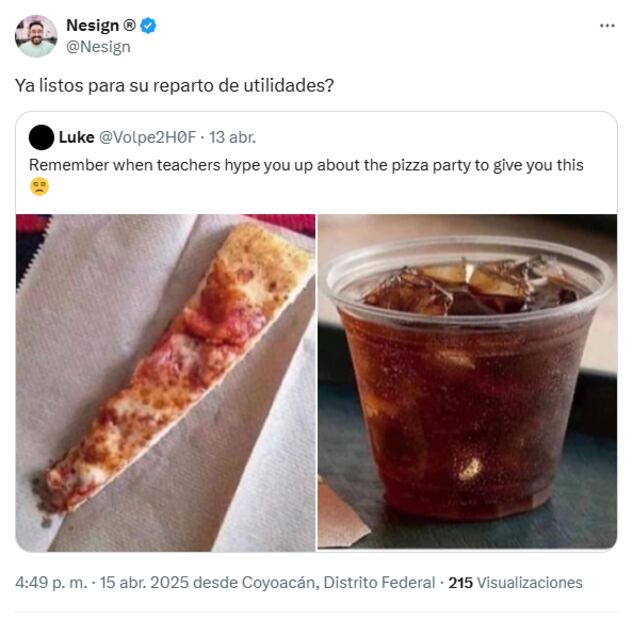Visit the @Nesign handle
633x620 pixels.
pos(98,46)
